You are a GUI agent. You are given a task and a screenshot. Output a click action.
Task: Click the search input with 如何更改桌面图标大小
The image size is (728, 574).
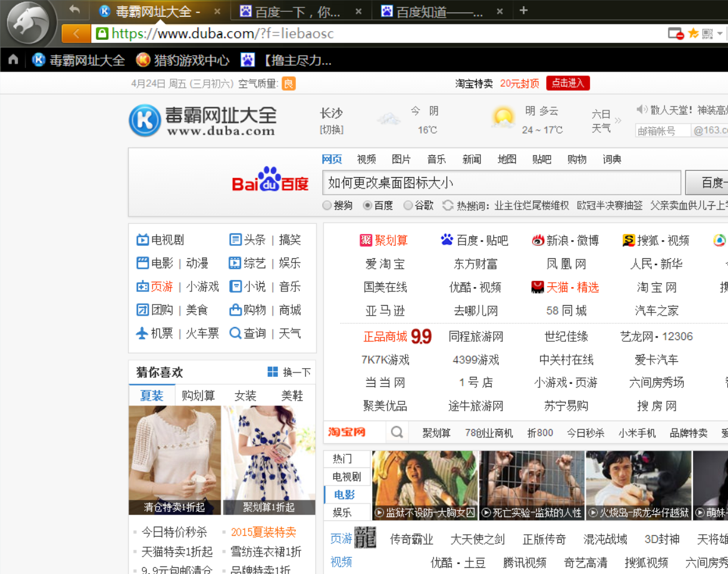(501, 182)
